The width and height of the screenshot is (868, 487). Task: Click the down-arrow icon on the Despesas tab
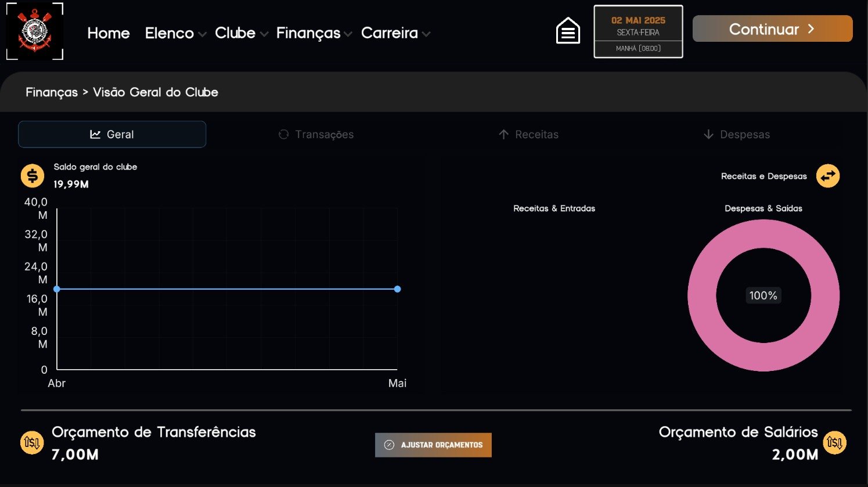(708, 134)
